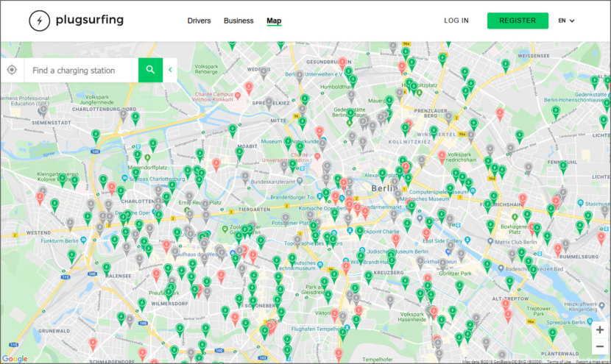Select gray charging pin at Wedding label
Screen dimensions: 611x364
pos(264,72)
